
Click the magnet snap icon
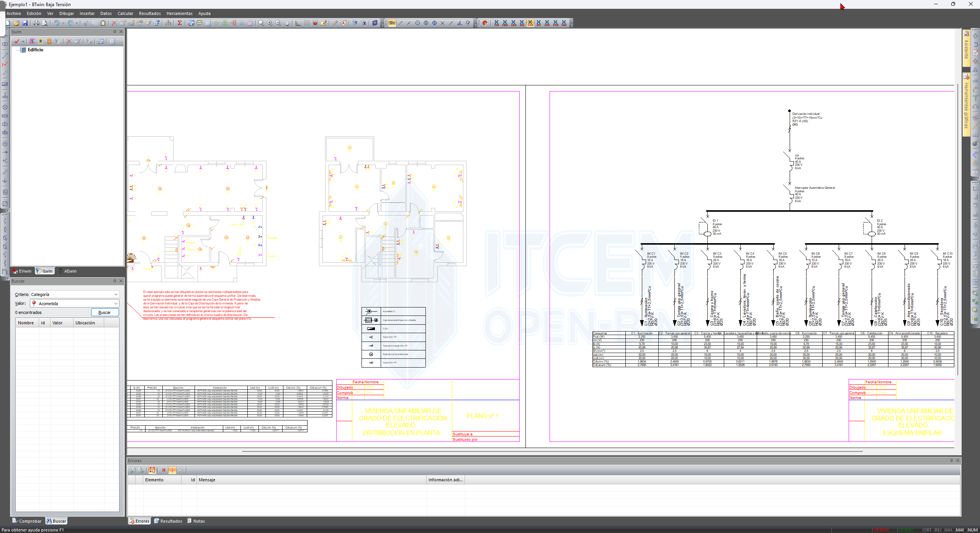point(485,23)
